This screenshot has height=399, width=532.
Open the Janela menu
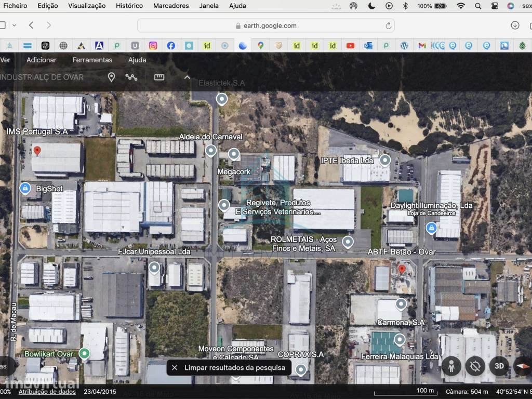point(209,6)
